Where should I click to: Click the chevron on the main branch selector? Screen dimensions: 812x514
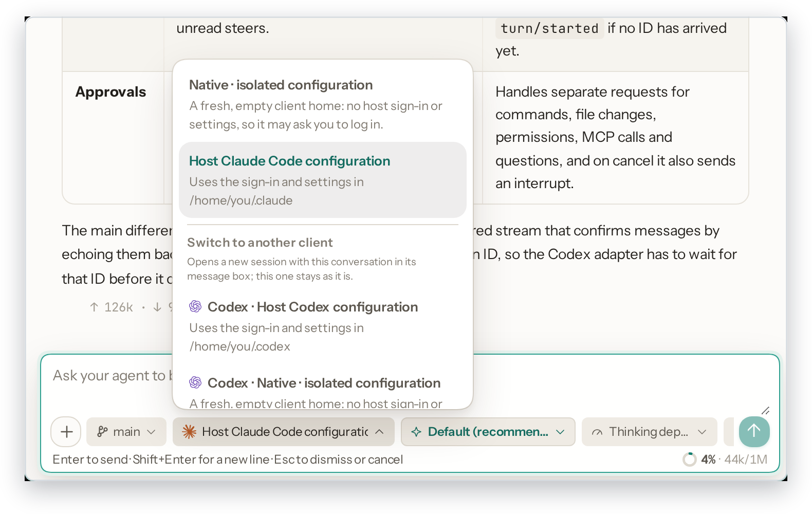[151, 432]
